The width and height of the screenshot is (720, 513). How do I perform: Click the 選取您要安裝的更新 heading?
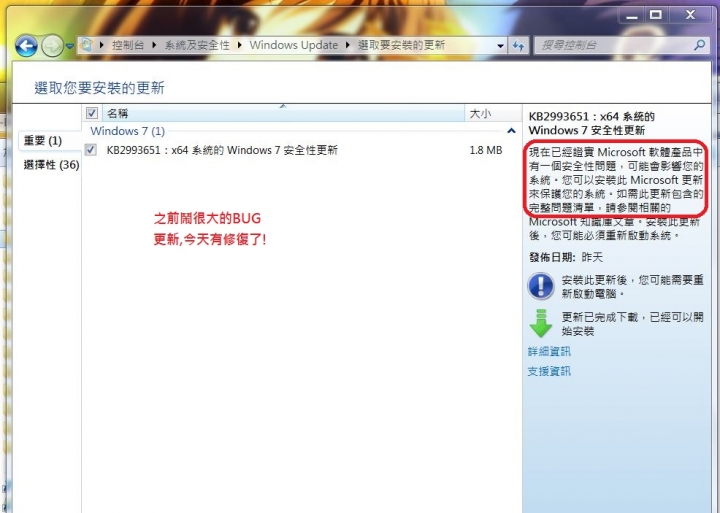click(100, 88)
